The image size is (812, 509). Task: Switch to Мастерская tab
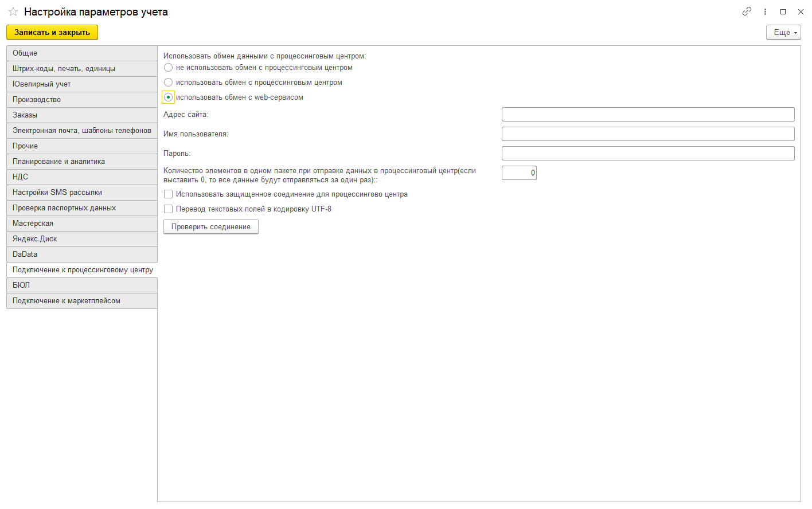82,224
